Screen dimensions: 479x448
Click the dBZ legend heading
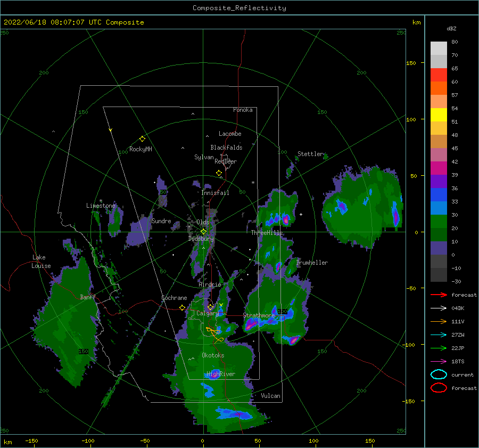point(451,29)
